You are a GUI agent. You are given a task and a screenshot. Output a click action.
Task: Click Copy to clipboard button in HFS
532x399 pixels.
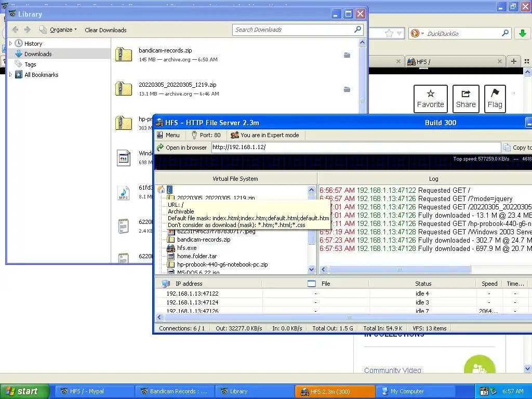coord(518,147)
